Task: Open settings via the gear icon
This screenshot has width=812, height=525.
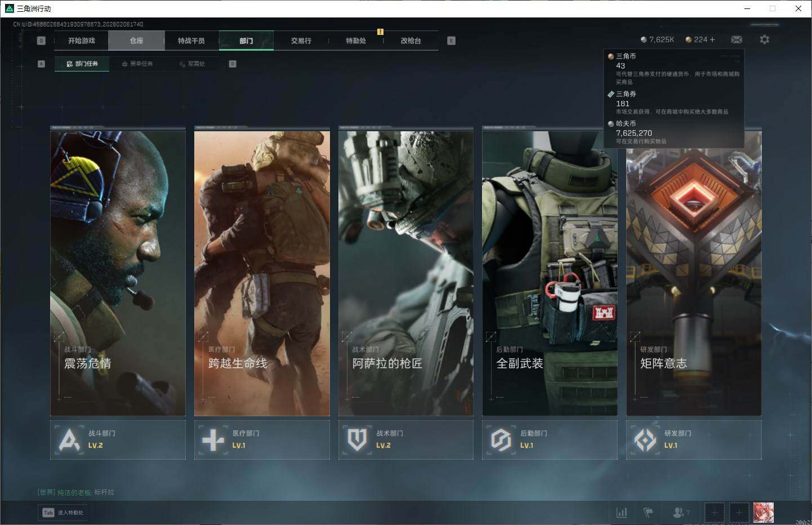Action: 764,39
